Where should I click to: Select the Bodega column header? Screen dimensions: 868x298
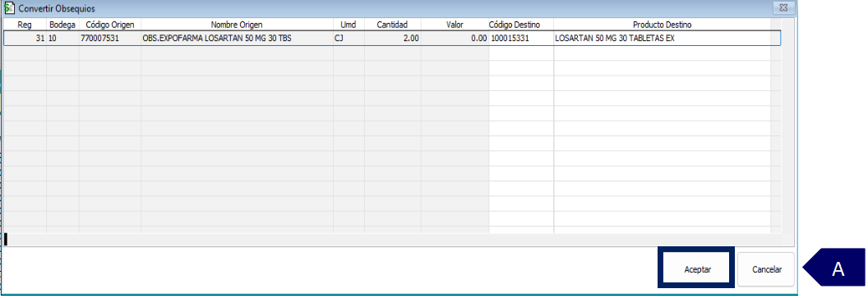point(62,25)
